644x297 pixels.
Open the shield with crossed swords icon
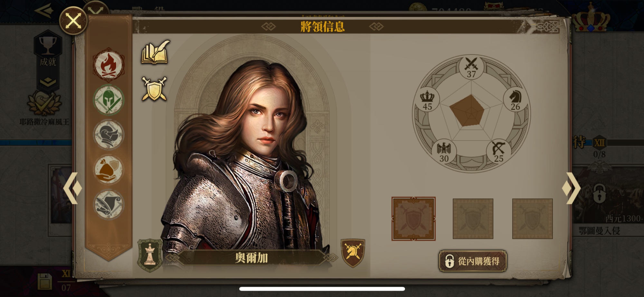point(154,89)
